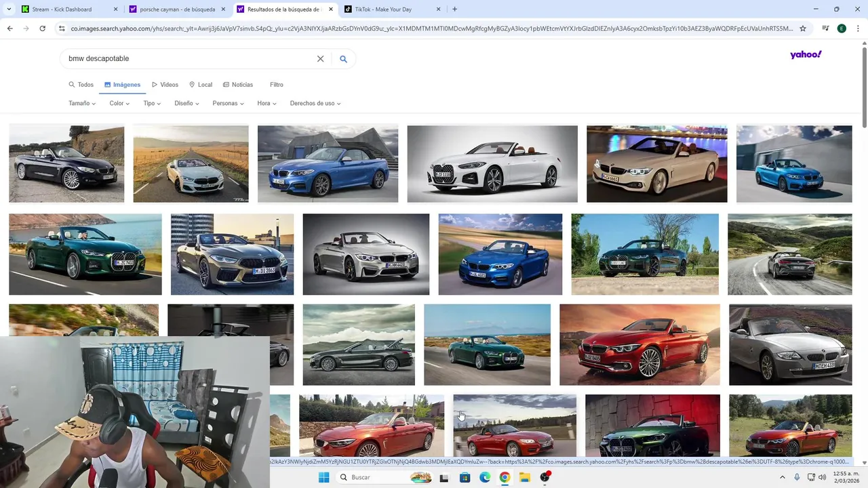Open a new tab with plus button
868x488 pixels.
454,9
